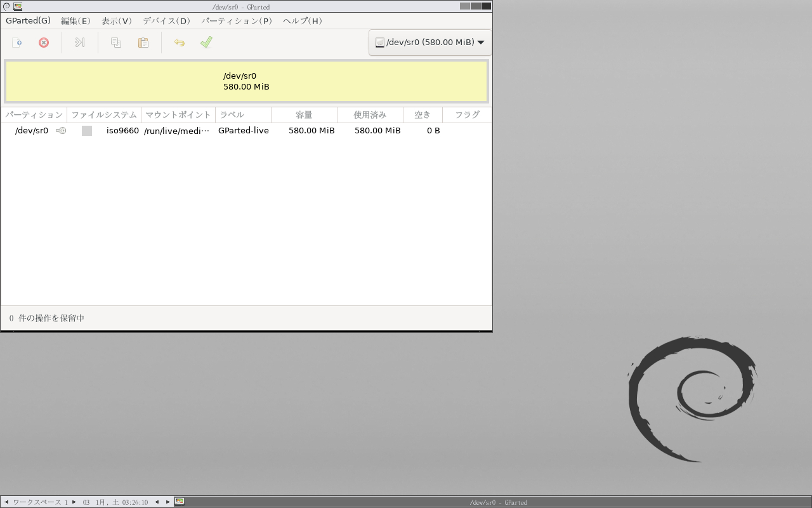
Task: Click the green Apply all operations checkmark
Action: (x=206, y=43)
